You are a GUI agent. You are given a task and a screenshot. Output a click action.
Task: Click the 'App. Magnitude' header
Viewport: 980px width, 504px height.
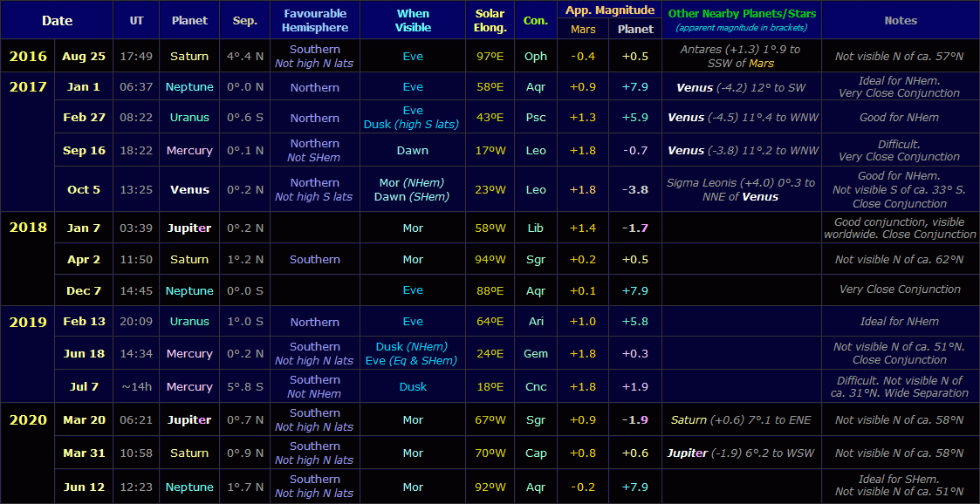coord(609,10)
